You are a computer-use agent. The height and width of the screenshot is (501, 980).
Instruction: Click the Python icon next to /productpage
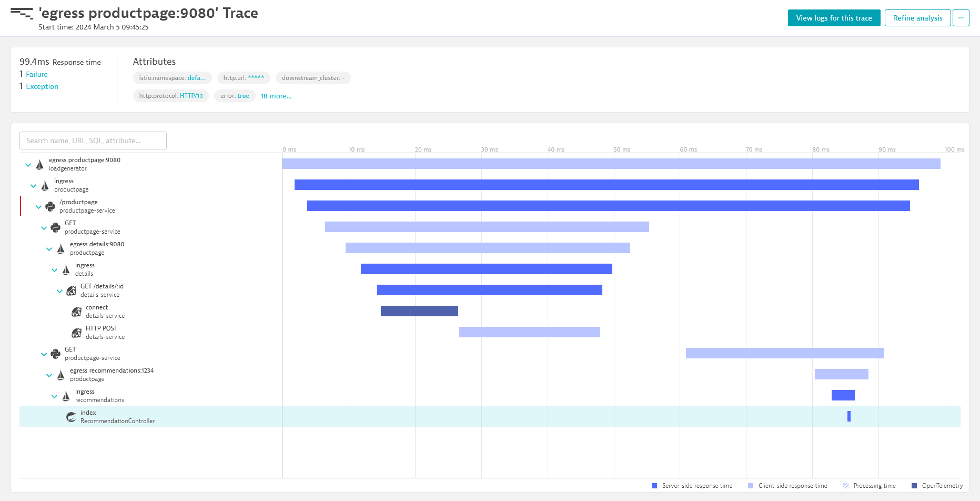pyautogui.click(x=50, y=207)
